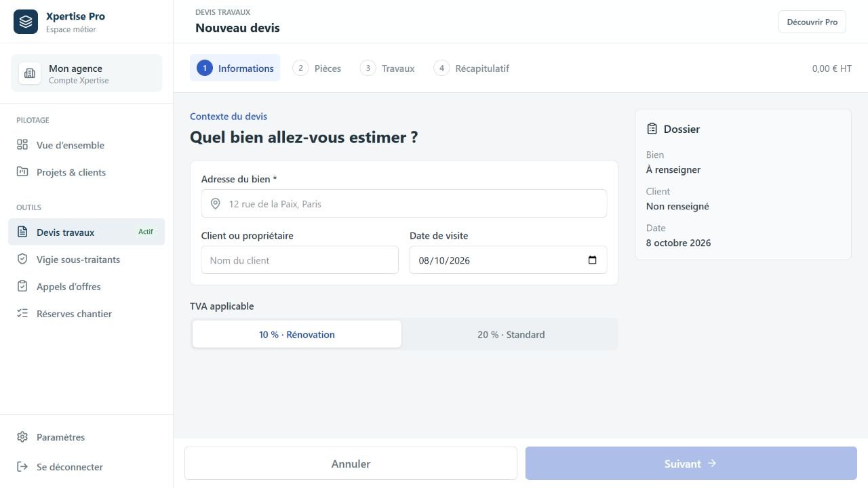
Task: Click the Xpertise Pro logo icon
Action: [x=26, y=22]
